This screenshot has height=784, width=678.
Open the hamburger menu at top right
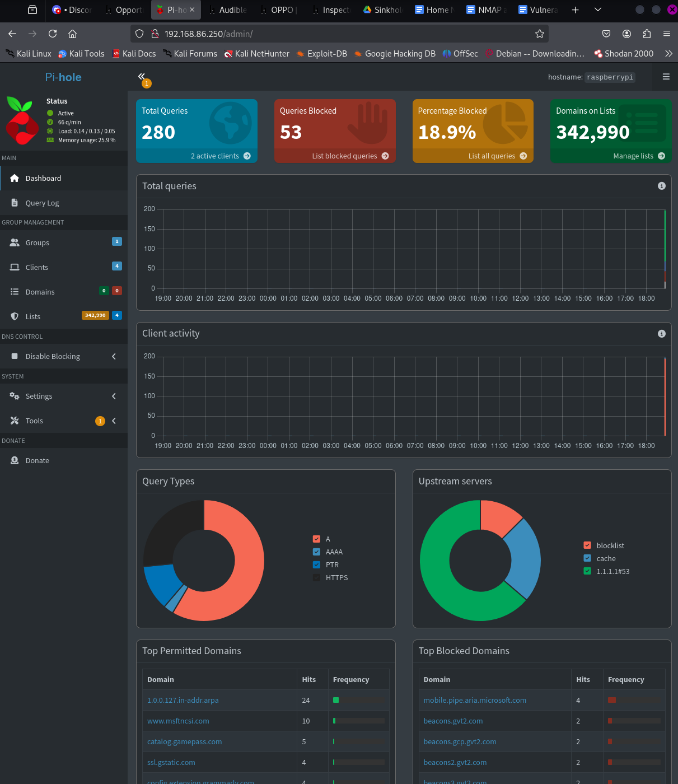point(665,77)
